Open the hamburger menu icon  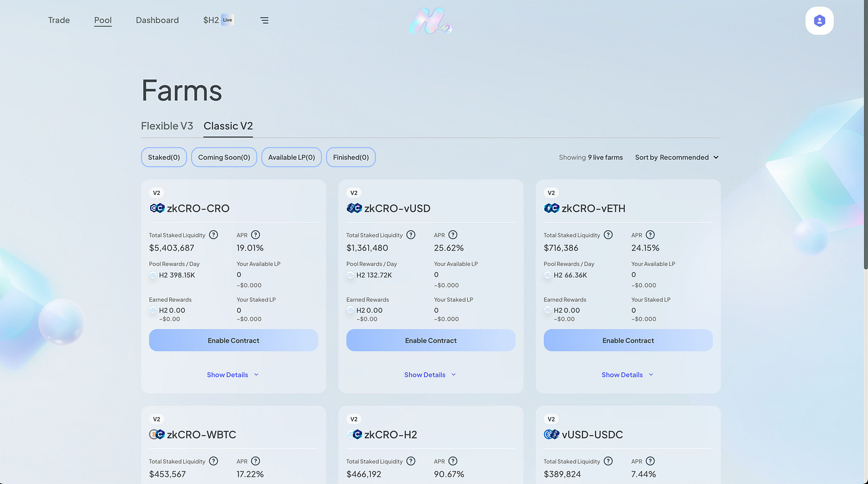click(x=264, y=20)
